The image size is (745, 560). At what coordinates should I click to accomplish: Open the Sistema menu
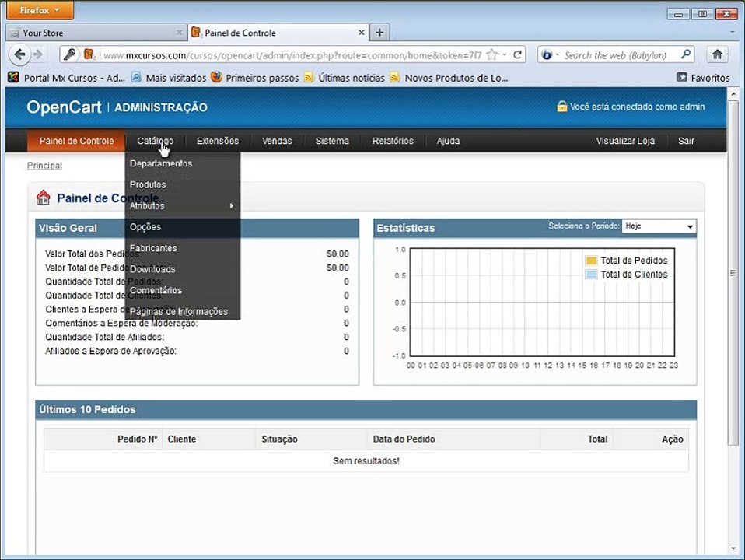tap(332, 141)
